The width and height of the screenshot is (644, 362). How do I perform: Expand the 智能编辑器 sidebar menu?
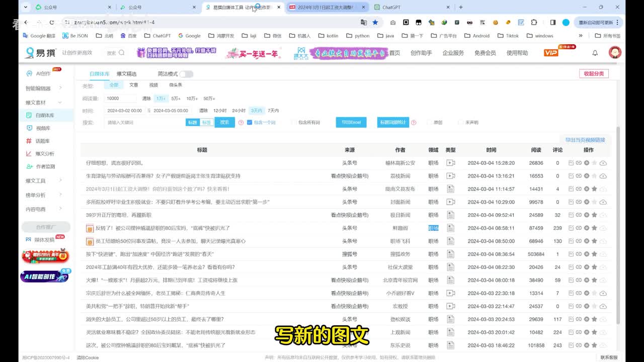pyautogui.click(x=44, y=88)
